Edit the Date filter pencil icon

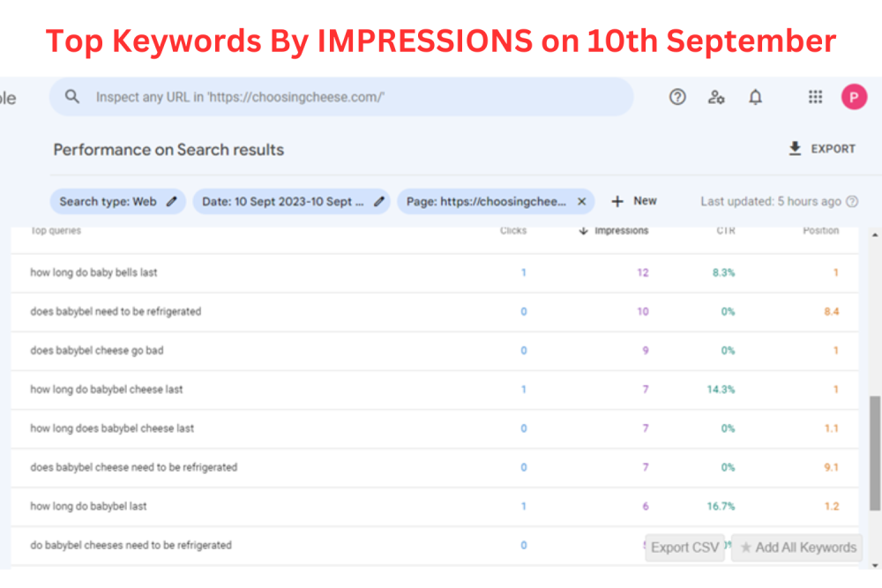pos(379,202)
